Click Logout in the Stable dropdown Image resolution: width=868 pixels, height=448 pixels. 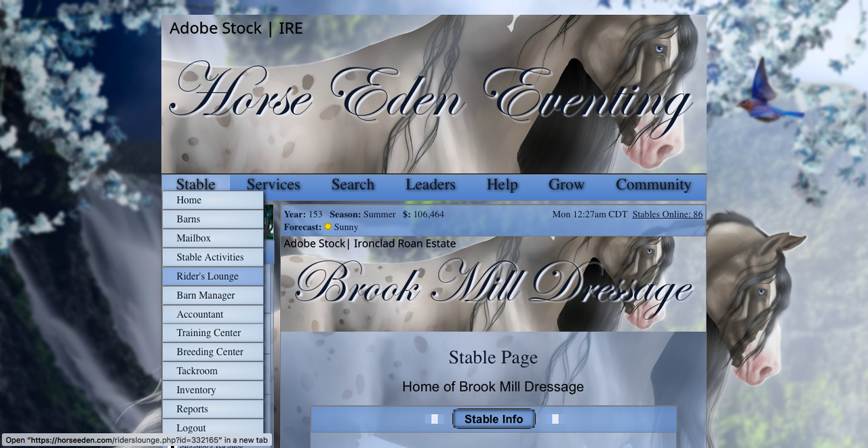pyautogui.click(x=213, y=428)
